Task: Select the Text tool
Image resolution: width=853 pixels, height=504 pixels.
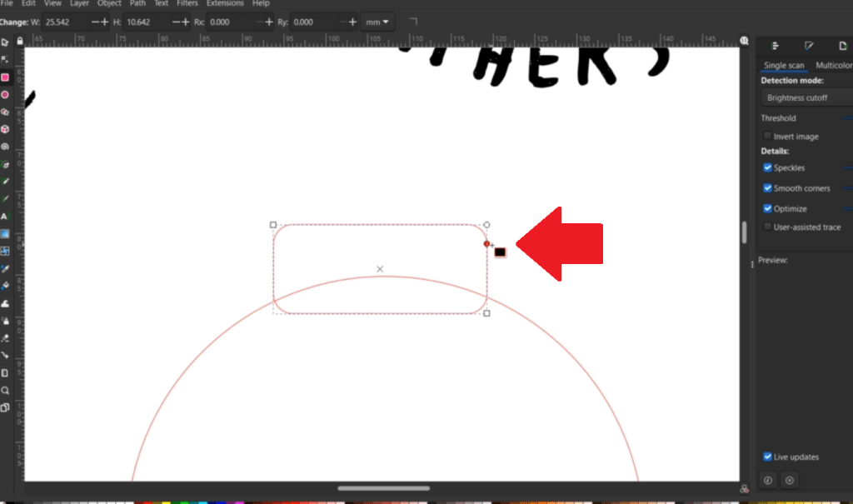Action: click(5, 217)
